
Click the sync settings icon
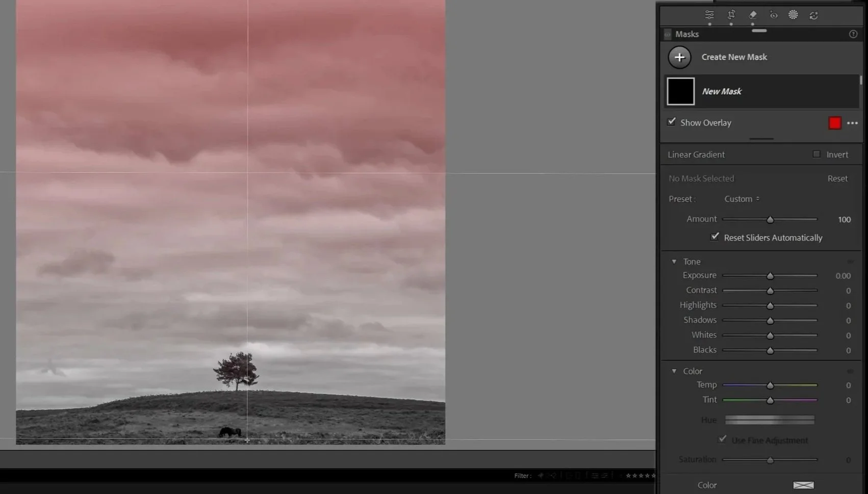[x=814, y=15]
